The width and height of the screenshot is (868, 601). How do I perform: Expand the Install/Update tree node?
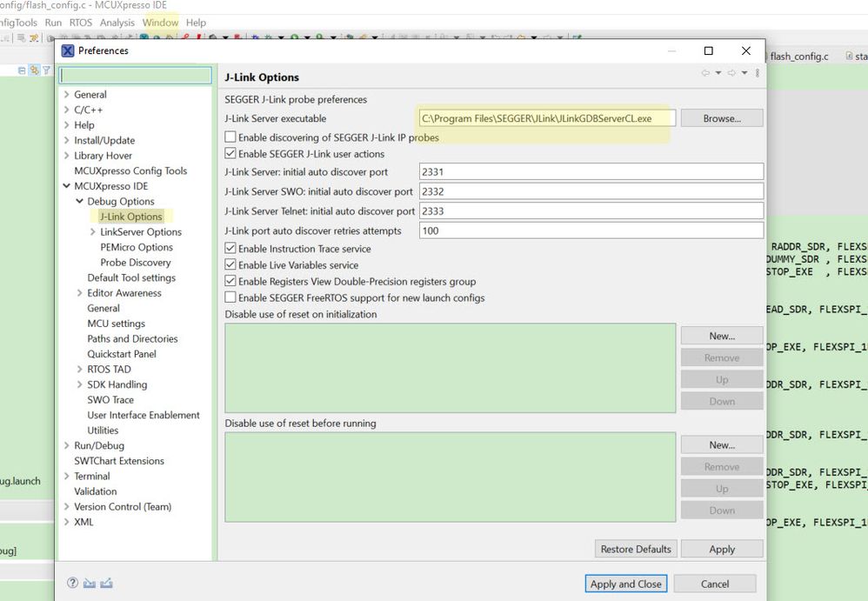tap(66, 140)
